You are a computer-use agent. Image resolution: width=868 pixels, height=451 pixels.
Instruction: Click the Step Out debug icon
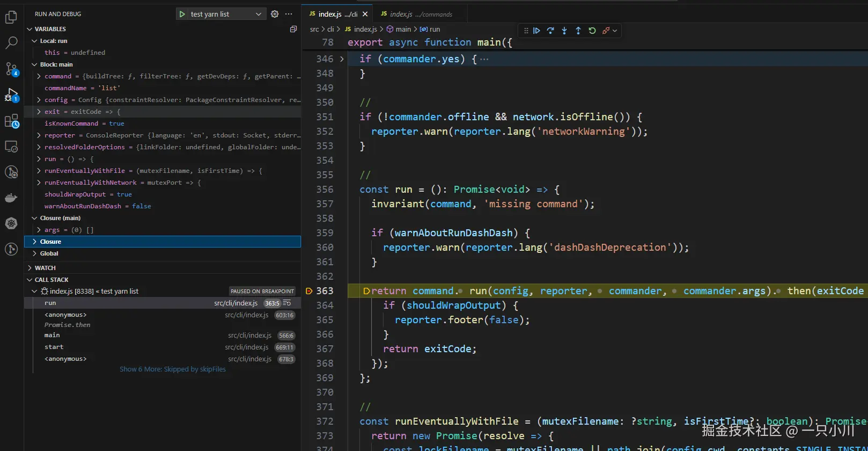coord(578,31)
